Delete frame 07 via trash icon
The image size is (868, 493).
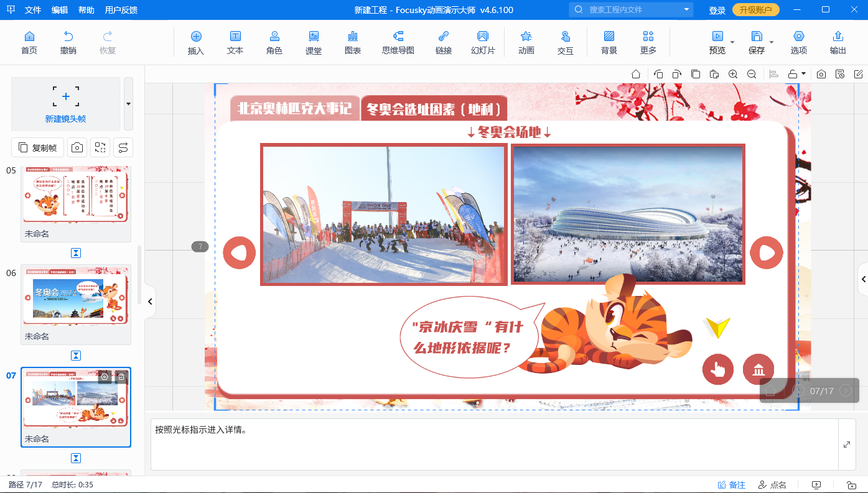(x=121, y=377)
